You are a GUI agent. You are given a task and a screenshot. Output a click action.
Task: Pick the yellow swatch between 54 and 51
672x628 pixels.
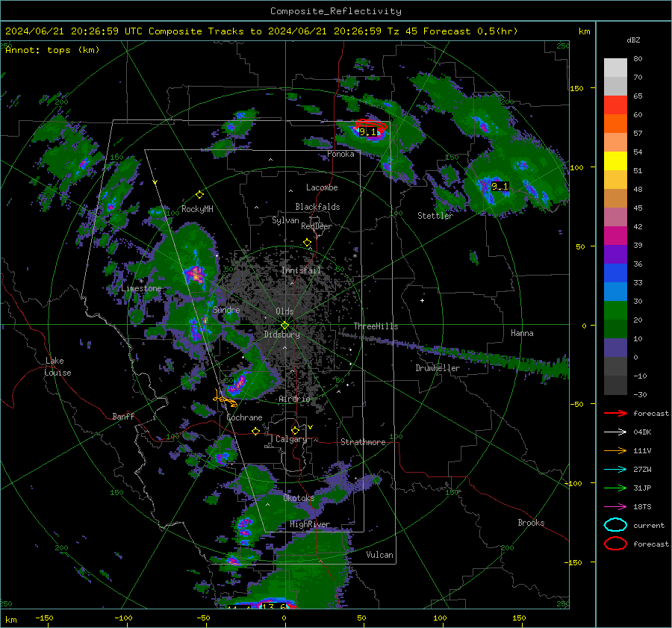pos(615,161)
